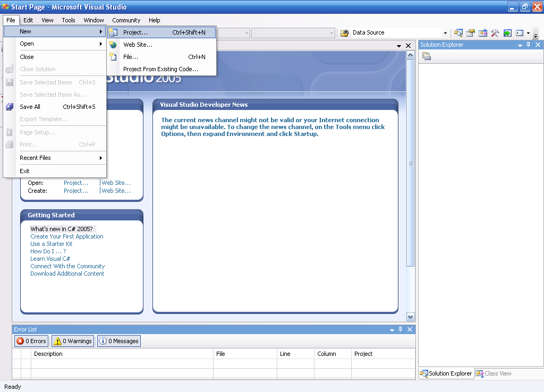Image resolution: width=544 pixels, height=392 pixels.
Task: Select Close in the File menu
Action: 55,57
